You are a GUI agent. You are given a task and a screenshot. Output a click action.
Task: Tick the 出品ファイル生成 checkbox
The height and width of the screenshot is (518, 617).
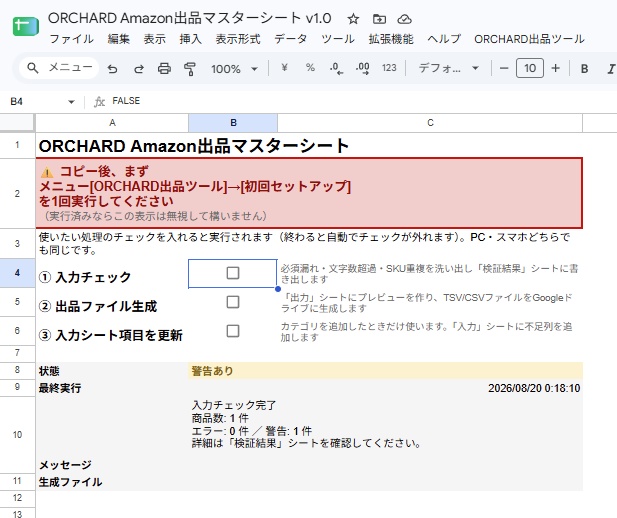(233, 302)
